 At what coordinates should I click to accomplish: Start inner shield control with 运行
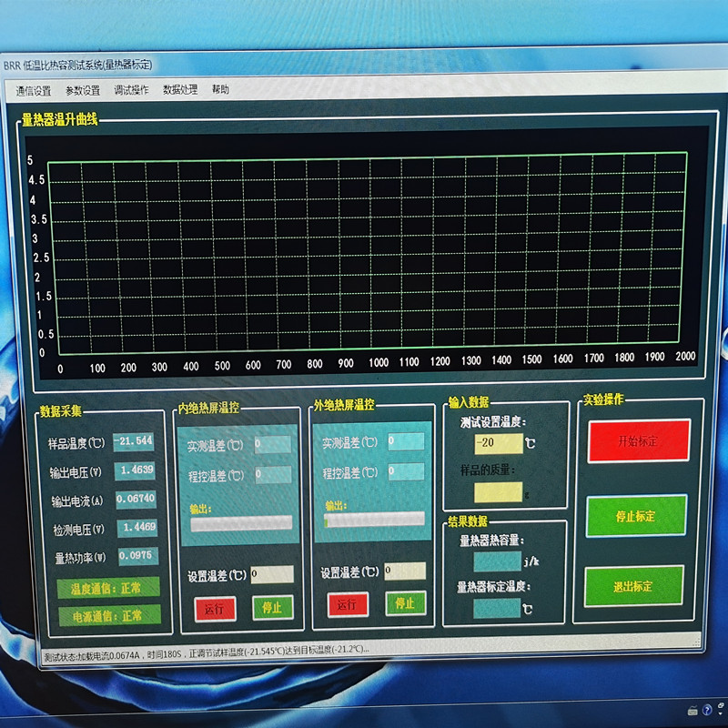[215, 608]
